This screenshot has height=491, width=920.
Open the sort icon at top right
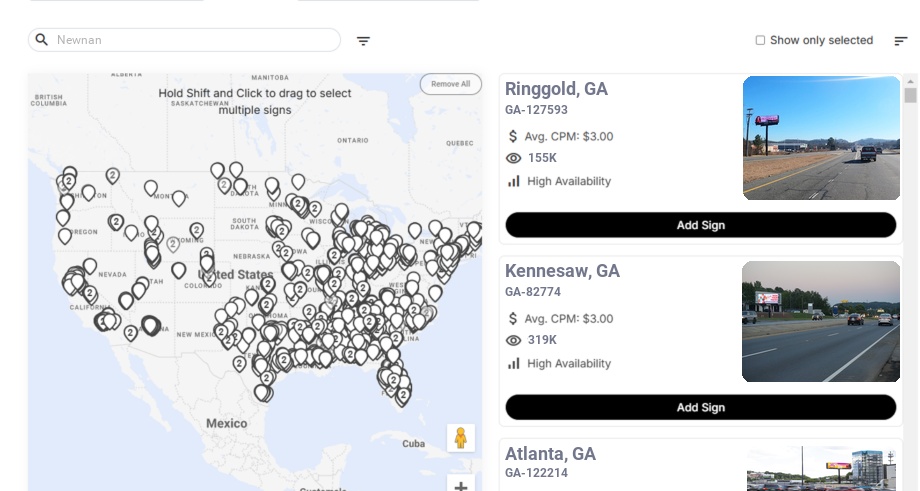901,41
